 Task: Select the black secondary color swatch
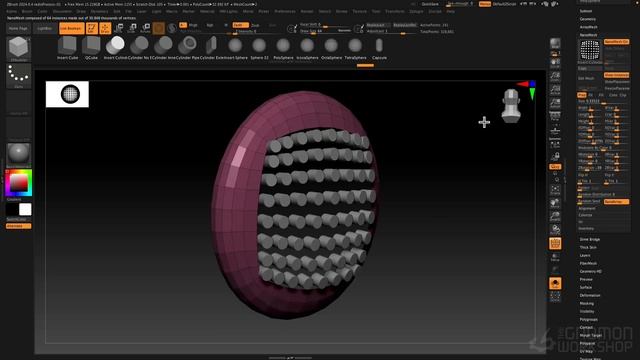[x=12, y=209]
